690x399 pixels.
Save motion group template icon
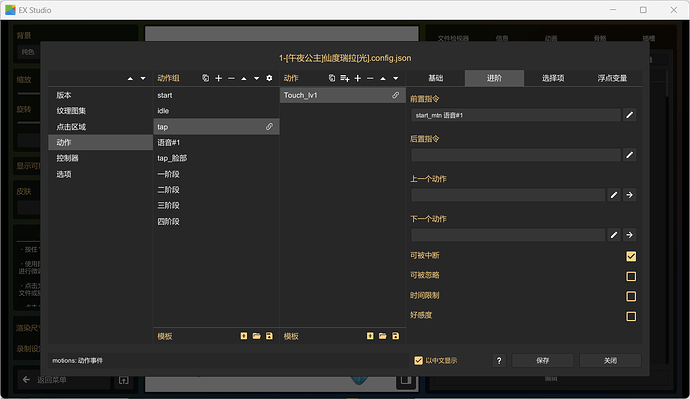pyautogui.click(x=269, y=336)
